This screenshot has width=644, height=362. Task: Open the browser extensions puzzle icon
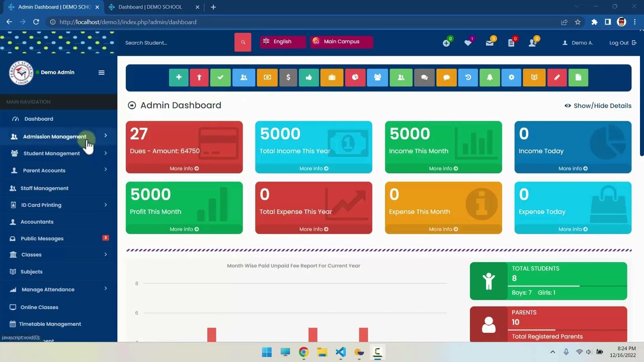tap(594, 22)
